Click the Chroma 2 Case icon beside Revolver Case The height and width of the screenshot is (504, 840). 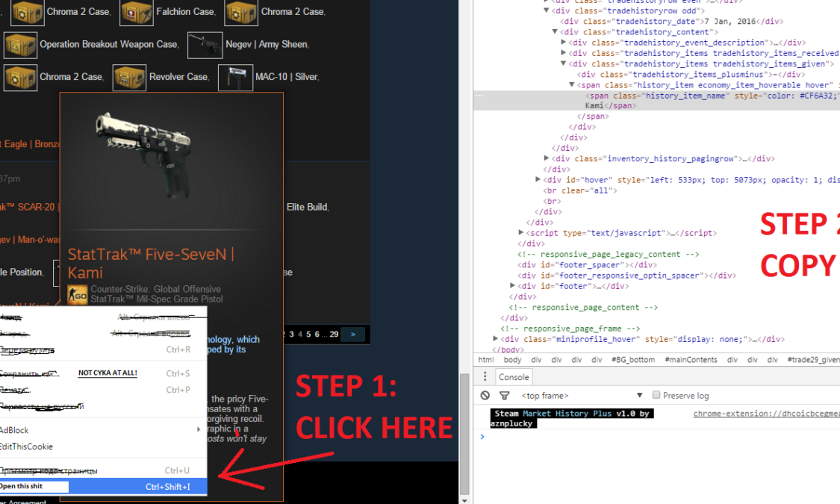20,78
